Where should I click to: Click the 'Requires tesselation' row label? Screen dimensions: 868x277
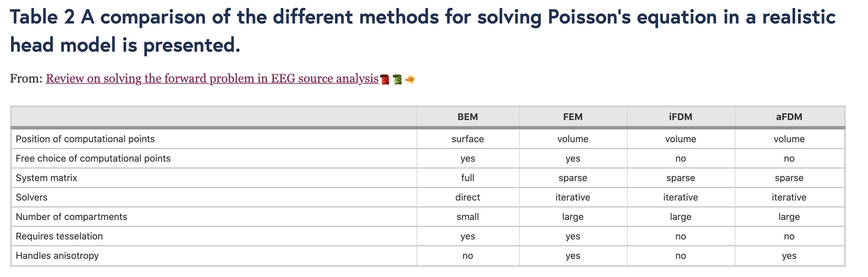(59, 236)
